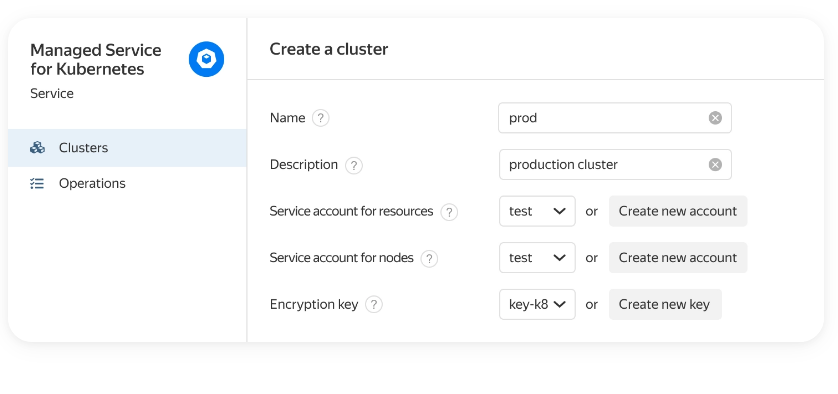The width and height of the screenshot is (838, 394).
Task: Select Clusters in the sidebar menu
Action: [x=127, y=148]
